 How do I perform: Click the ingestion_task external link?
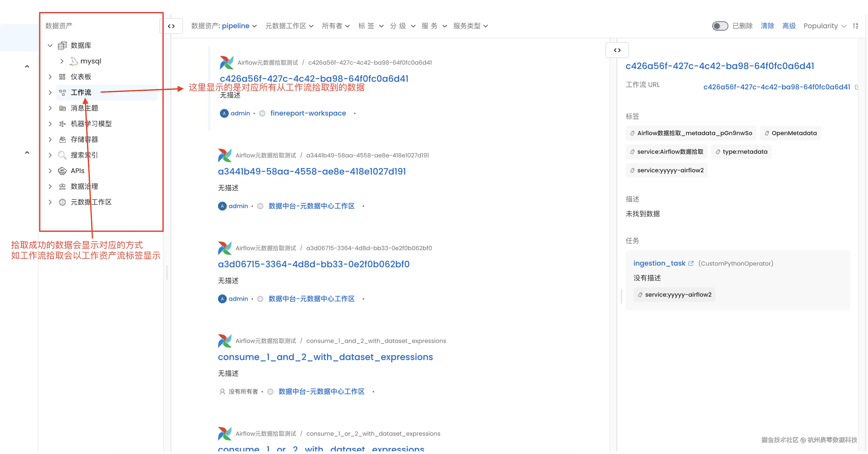(691, 263)
